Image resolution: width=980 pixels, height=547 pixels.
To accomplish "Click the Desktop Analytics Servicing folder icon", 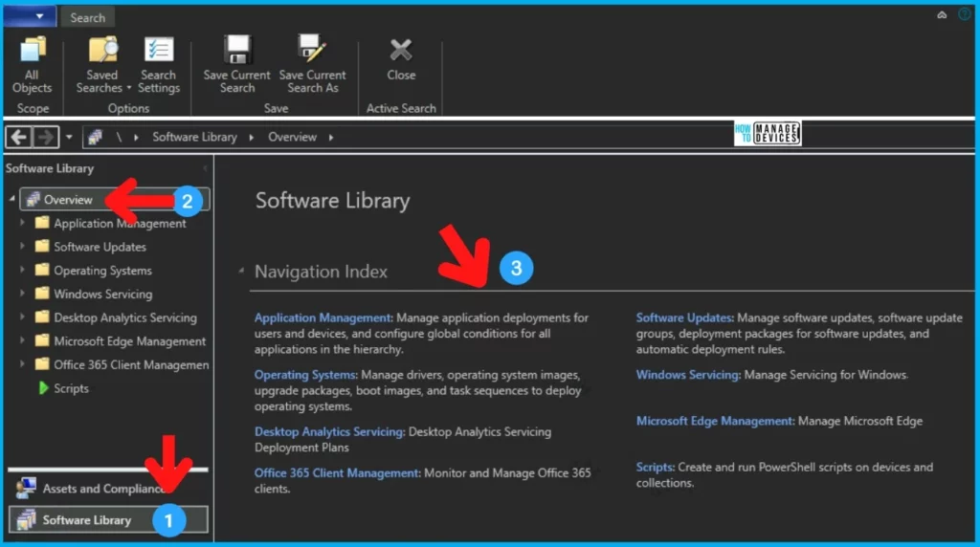I will click(x=42, y=317).
